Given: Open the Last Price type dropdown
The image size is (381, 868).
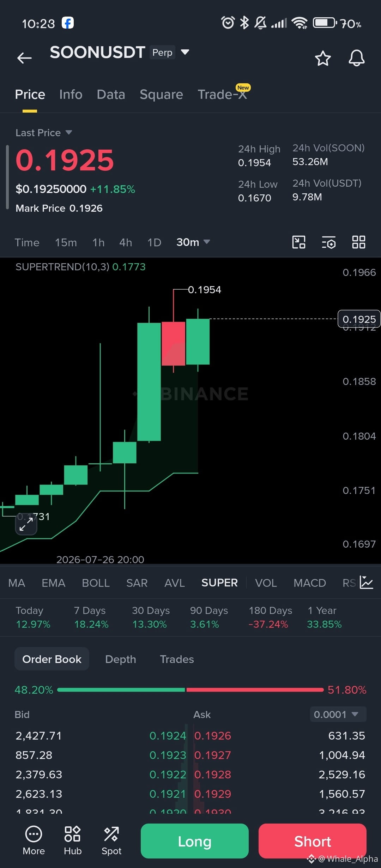Looking at the screenshot, I should click(44, 133).
